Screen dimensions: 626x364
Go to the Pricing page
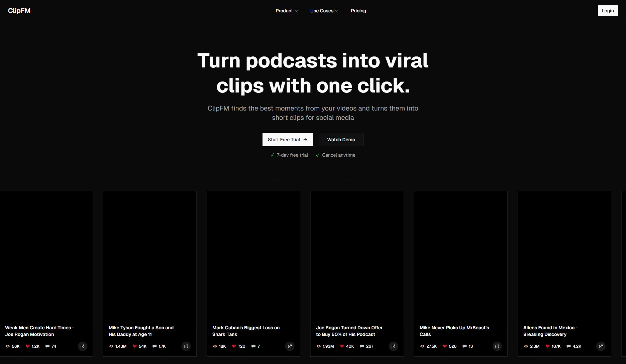click(x=358, y=11)
